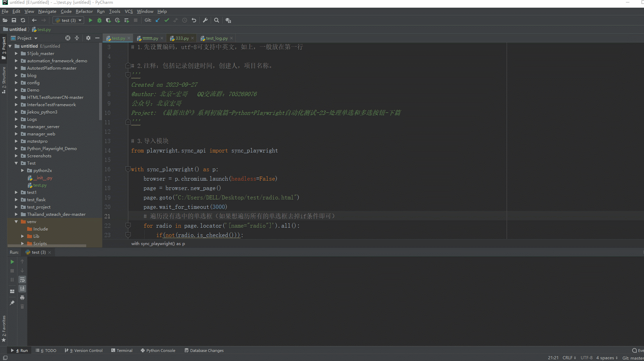Toggle scroll to end in Run console

pos(22,289)
